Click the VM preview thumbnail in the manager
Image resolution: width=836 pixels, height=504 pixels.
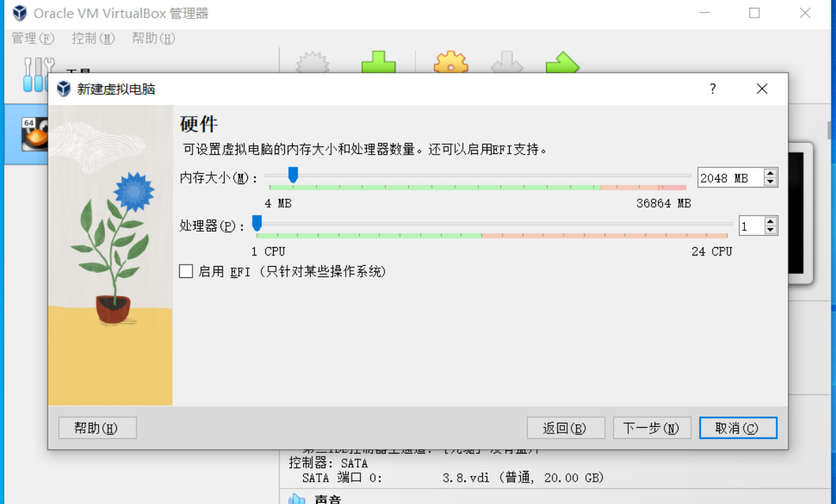800,213
